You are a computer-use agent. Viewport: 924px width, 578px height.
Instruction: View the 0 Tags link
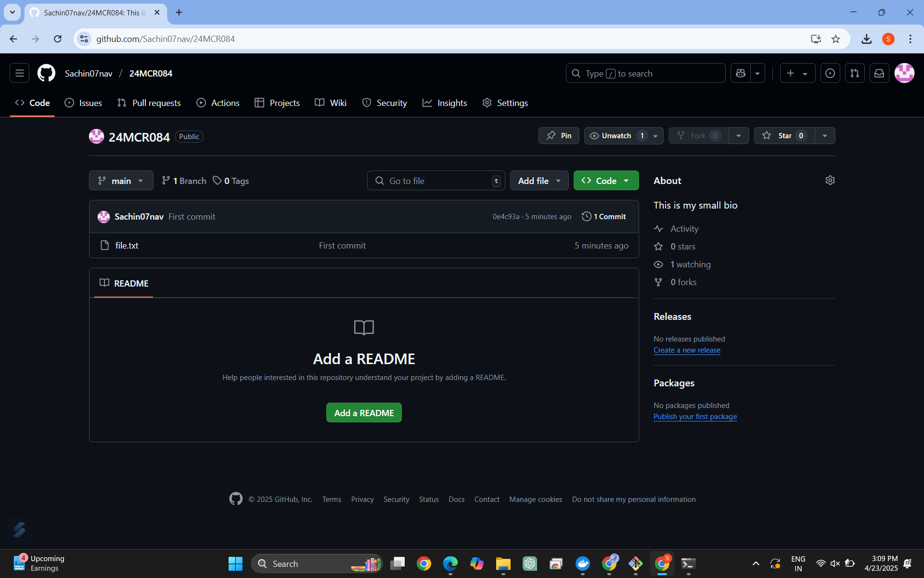(231, 181)
